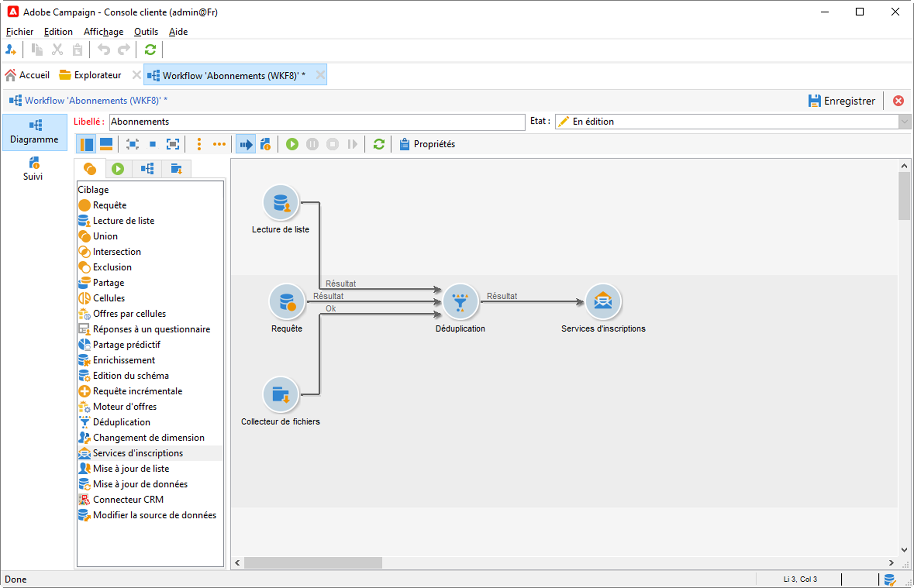Click the horizontal scrollbar of the diagram

[x=313, y=563]
